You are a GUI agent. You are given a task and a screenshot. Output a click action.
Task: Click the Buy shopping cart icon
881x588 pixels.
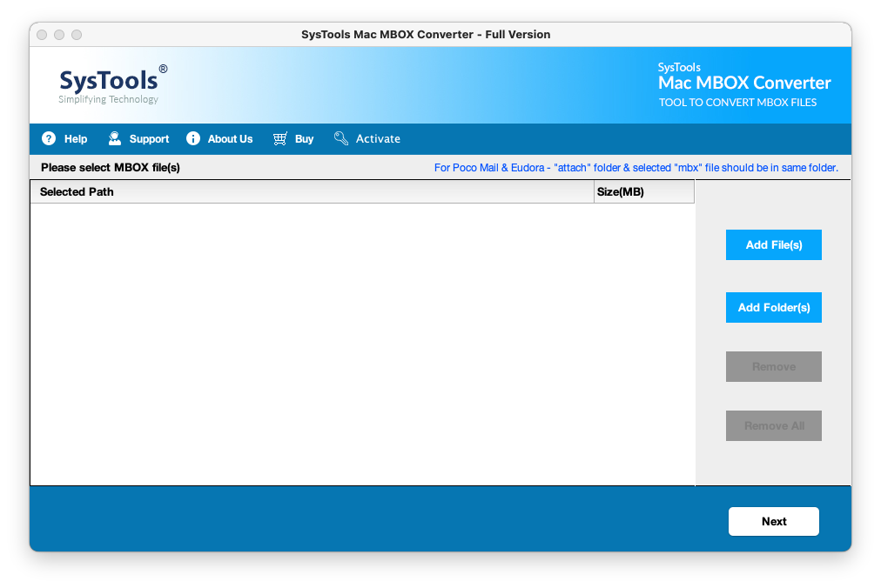click(279, 138)
